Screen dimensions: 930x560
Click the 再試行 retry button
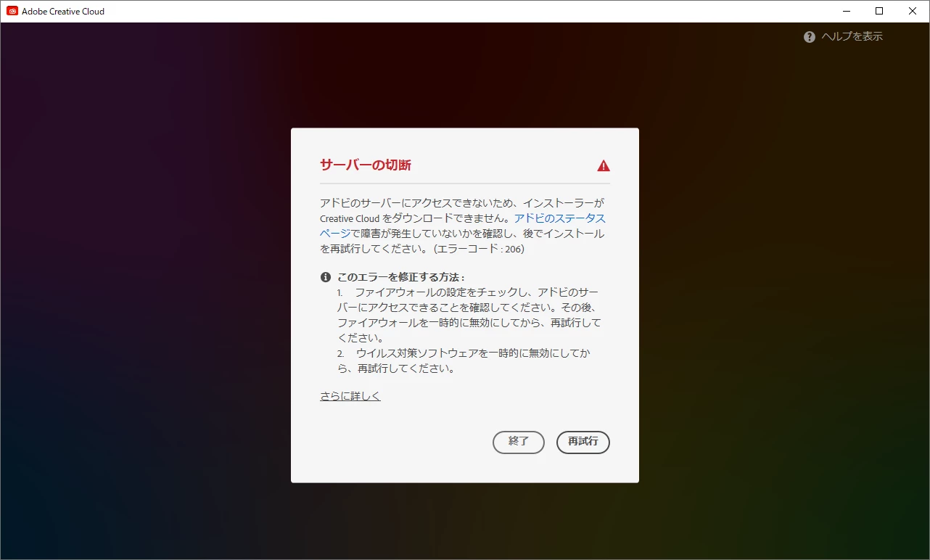click(583, 442)
